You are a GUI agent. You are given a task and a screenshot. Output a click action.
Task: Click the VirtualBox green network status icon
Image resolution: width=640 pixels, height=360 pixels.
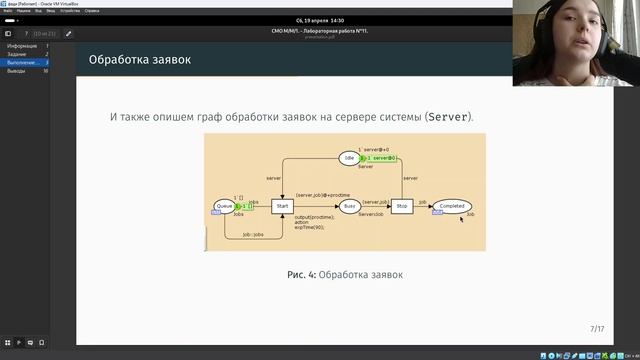[x=605, y=356]
